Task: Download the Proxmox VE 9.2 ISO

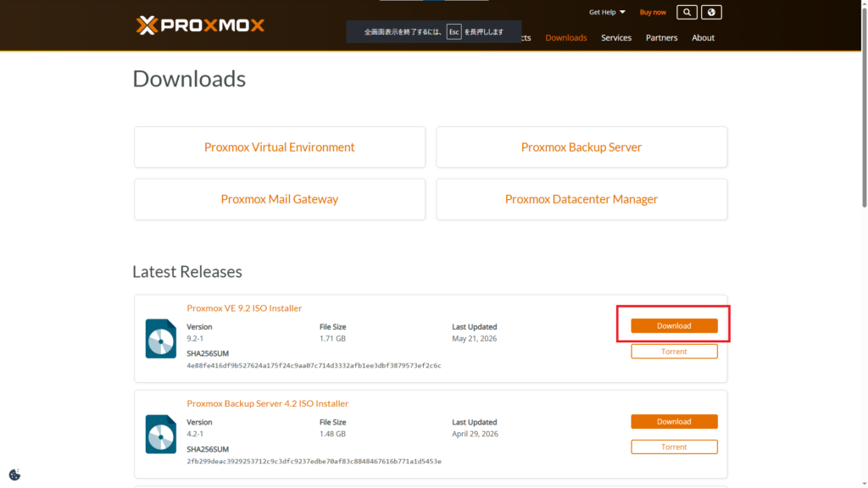Action: pos(674,326)
